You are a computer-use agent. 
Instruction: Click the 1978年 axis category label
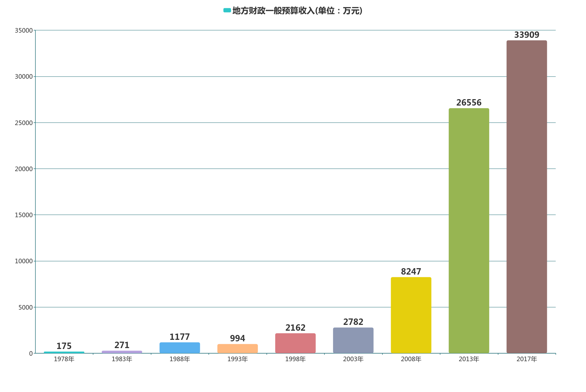(x=64, y=359)
